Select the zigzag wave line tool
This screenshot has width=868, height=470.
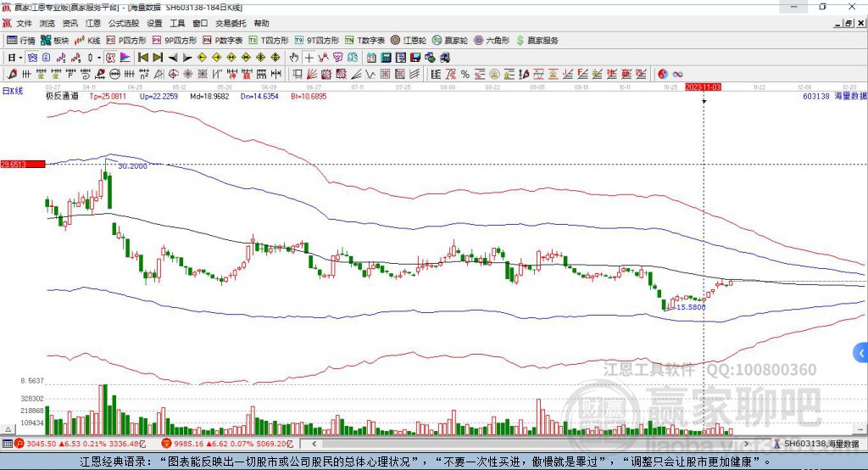pyautogui.click(x=370, y=74)
